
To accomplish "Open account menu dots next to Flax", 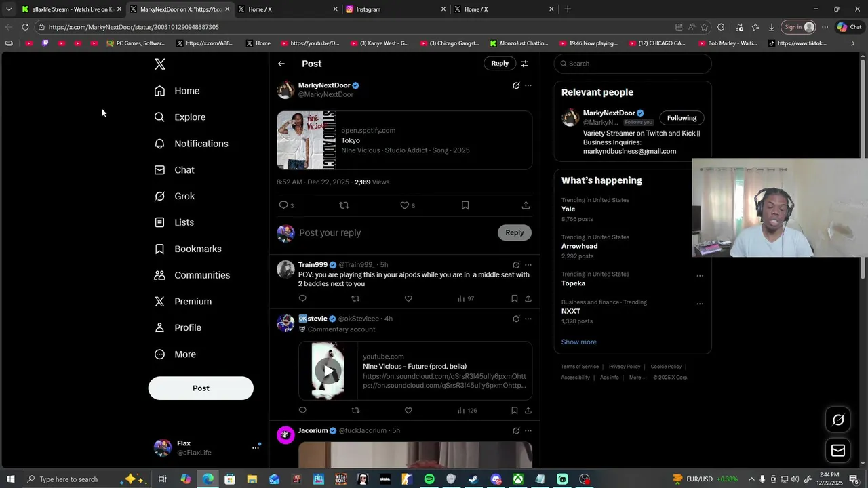I will pyautogui.click(x=256, y=447).
